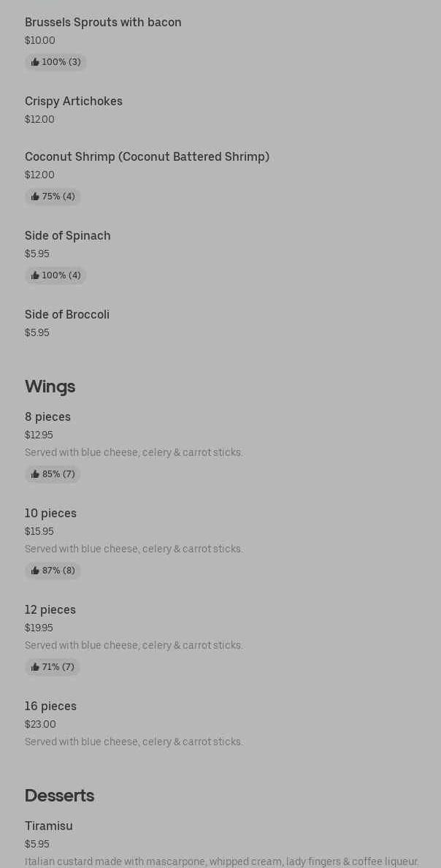Open the Tiramisu dessert item
Image resolution: width=441 pixels, height=868 pixels.
49,826
